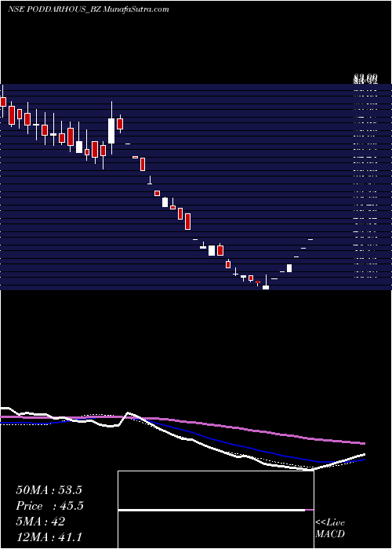
Task: Click the MACD histogram box
Action: (x=216, y=510)
